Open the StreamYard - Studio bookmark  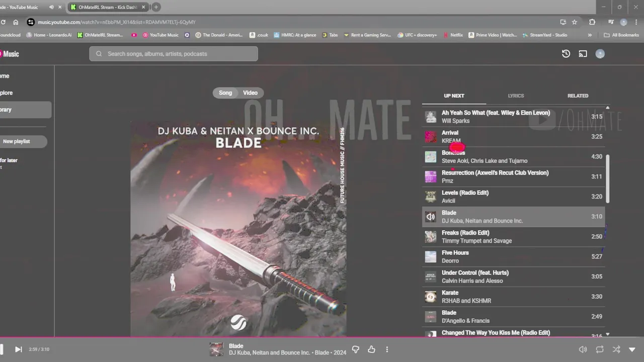tap(544, 35)
